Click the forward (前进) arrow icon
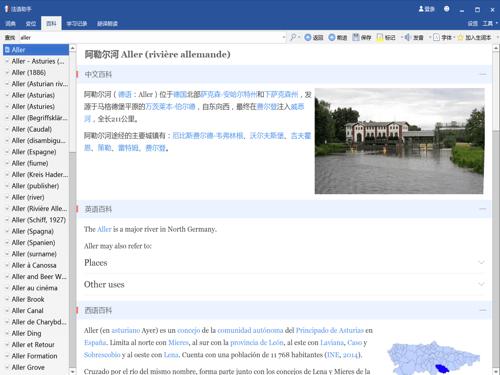The width and height of the screenshot is (500, 375). [332, 37]
